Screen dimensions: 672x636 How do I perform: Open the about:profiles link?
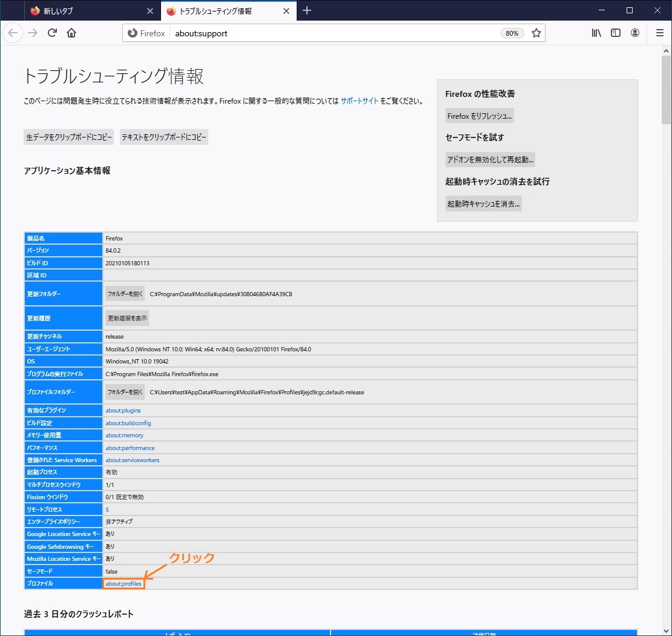pos(124,584)
